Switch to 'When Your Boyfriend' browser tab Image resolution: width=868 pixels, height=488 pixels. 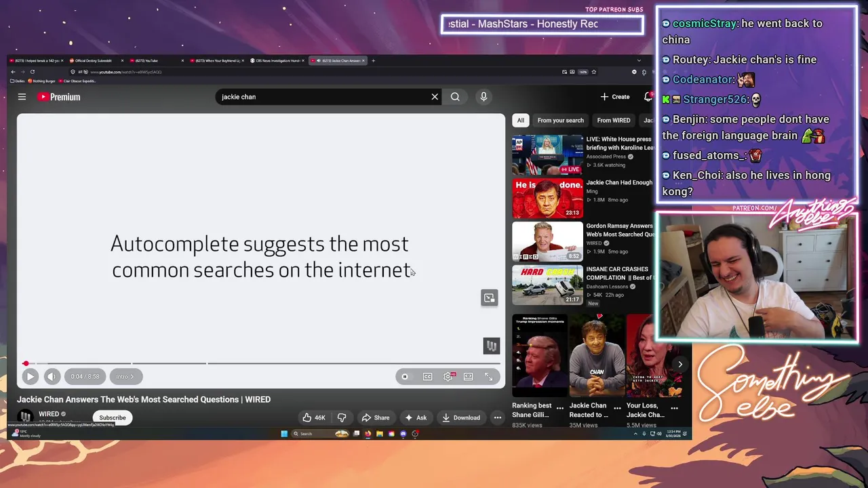pos(216,60)
